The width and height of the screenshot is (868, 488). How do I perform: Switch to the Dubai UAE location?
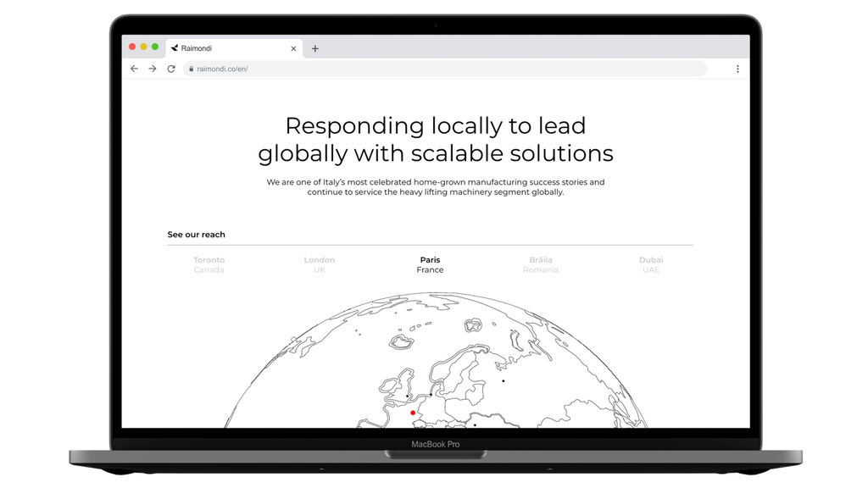[651, 264]
